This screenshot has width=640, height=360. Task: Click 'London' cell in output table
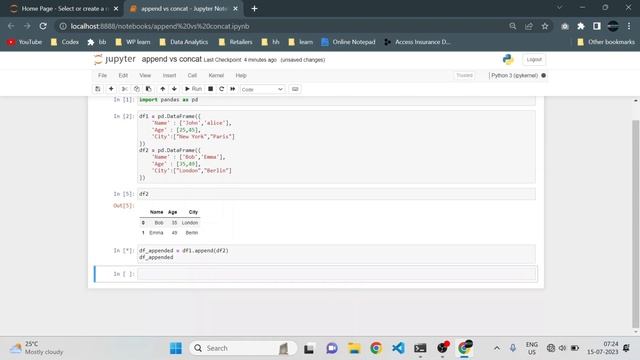[x=190, y=223]
